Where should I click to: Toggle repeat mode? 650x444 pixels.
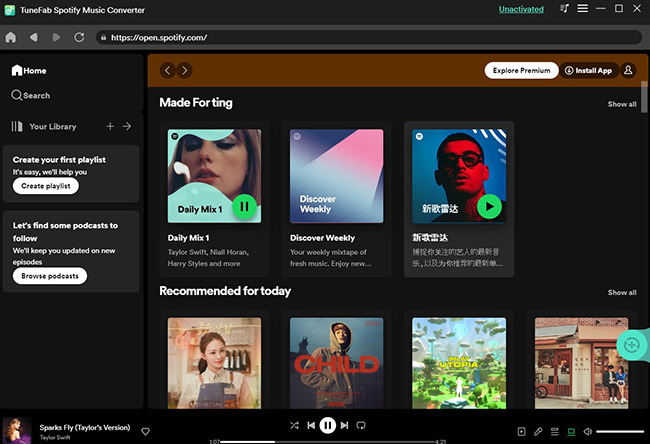(361, 425)
